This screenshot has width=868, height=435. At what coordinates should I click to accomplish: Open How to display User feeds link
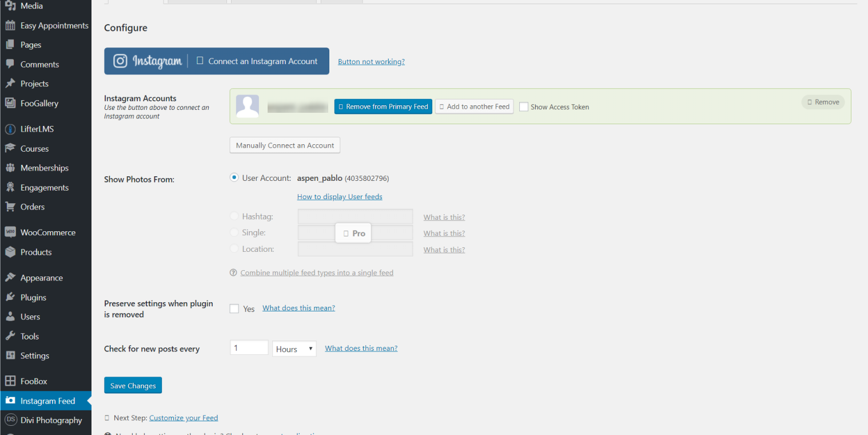[x=340, y=196]
